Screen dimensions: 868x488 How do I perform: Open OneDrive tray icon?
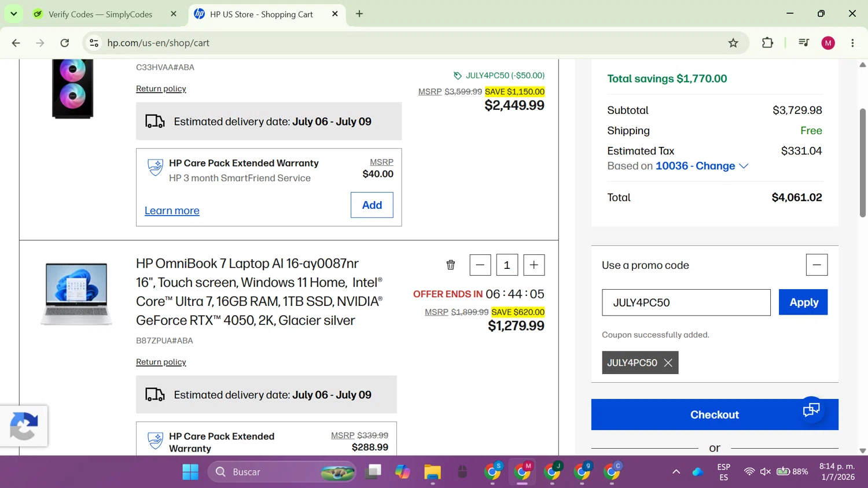[698, 472]
